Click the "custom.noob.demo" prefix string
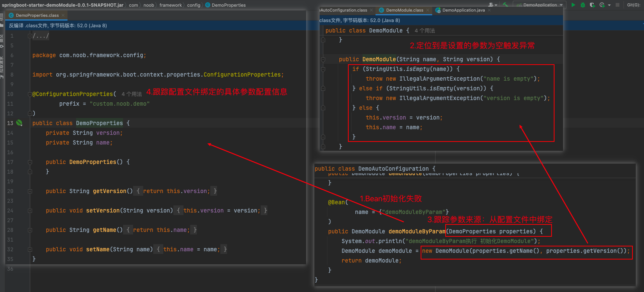This screenshot has height=292, width=644. [x=120, y=104]
